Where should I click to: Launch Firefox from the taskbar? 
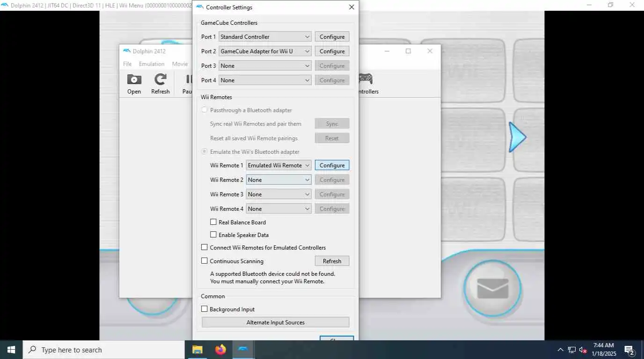click(220, 350)
